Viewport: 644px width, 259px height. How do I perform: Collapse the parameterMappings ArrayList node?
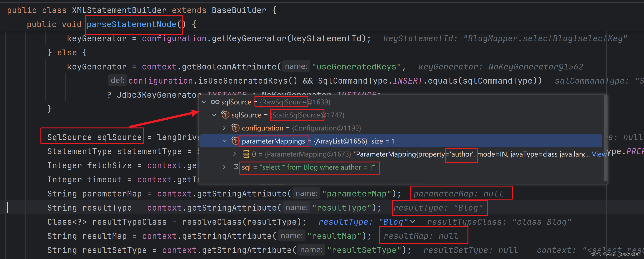224,141
